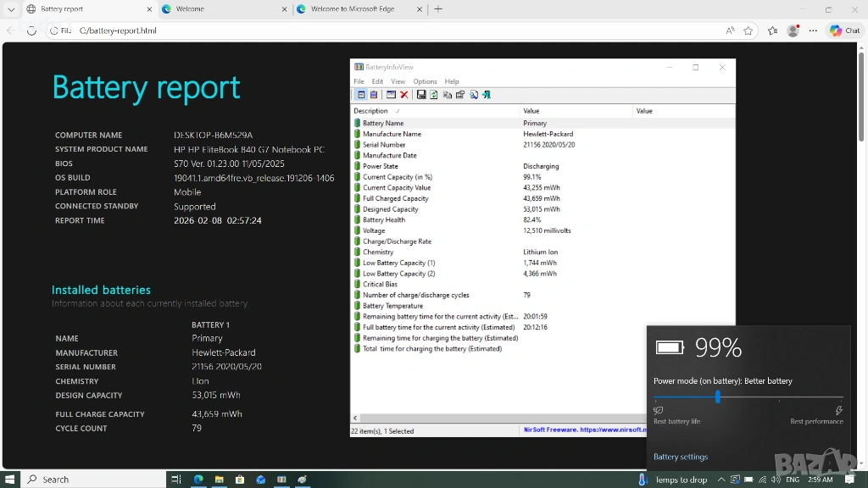Open the View menu in BatteryInfoView

398,81
